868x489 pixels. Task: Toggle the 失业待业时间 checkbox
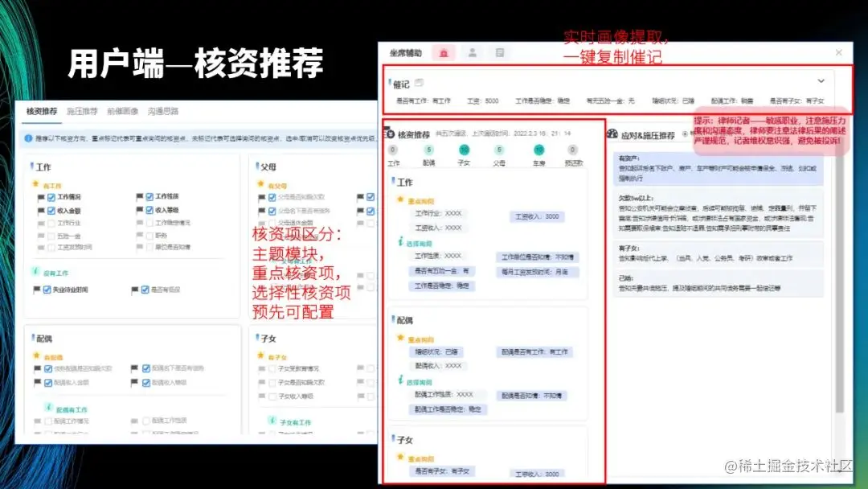46,288
